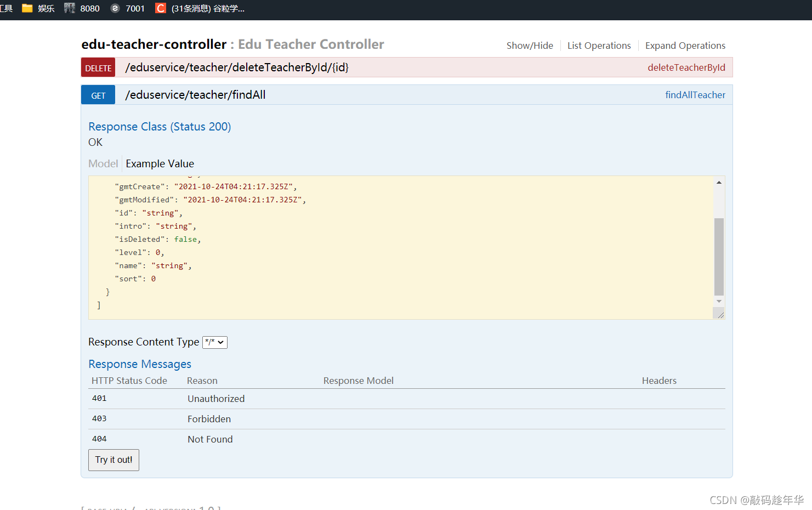Click the Unauthorized reason text
Viewport: 812px width, 510px height.
tap(216, 399)
